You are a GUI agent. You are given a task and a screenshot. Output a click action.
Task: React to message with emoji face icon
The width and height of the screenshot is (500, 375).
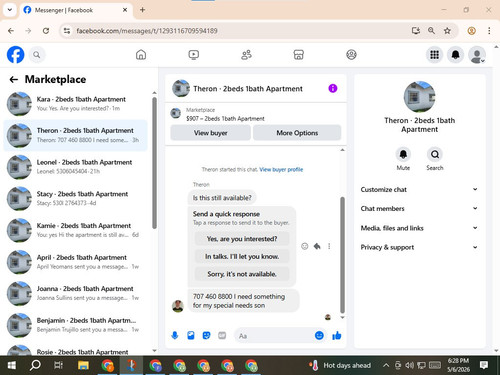(305, 246)
